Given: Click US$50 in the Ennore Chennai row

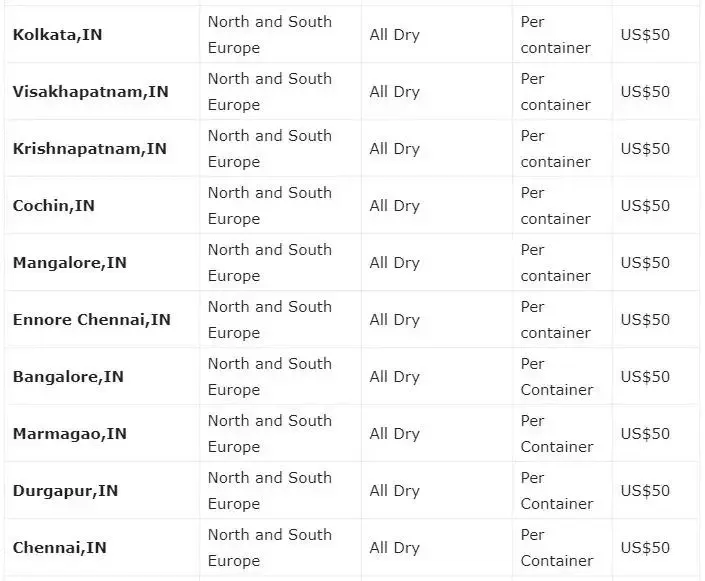Looking at the screenshot, I should (645, 320).
